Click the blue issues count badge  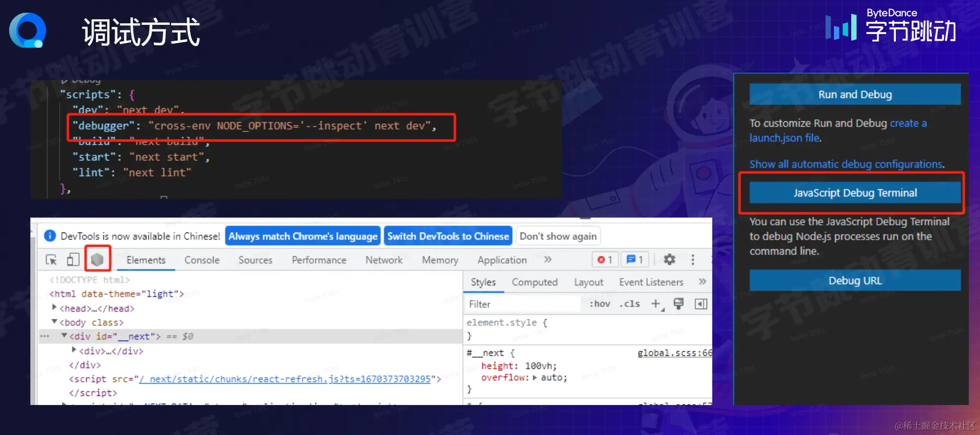pos(635,259)
